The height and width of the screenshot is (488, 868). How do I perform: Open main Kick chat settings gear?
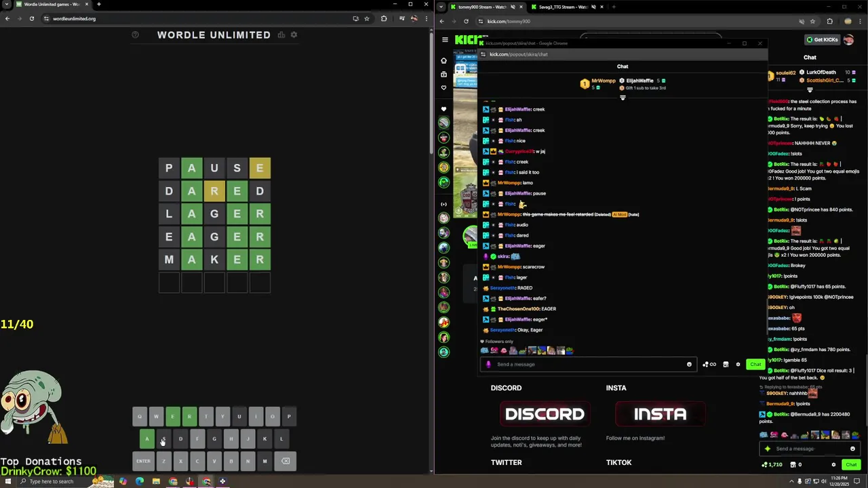pos(833,464)
